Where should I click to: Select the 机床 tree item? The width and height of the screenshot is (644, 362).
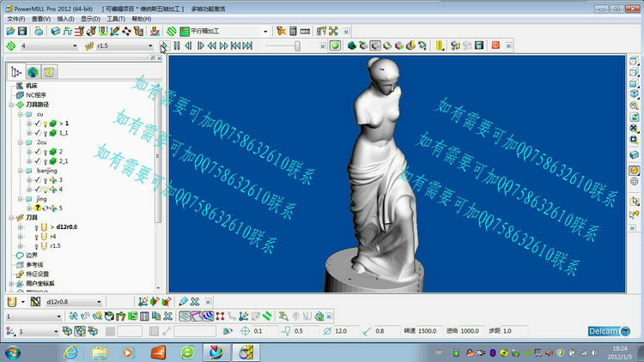click(x=32, y=86)
